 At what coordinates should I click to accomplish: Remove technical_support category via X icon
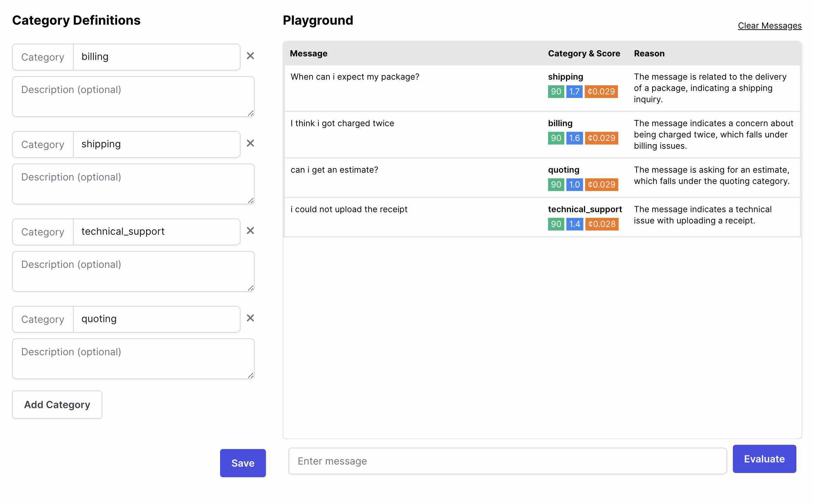[250, 231]
